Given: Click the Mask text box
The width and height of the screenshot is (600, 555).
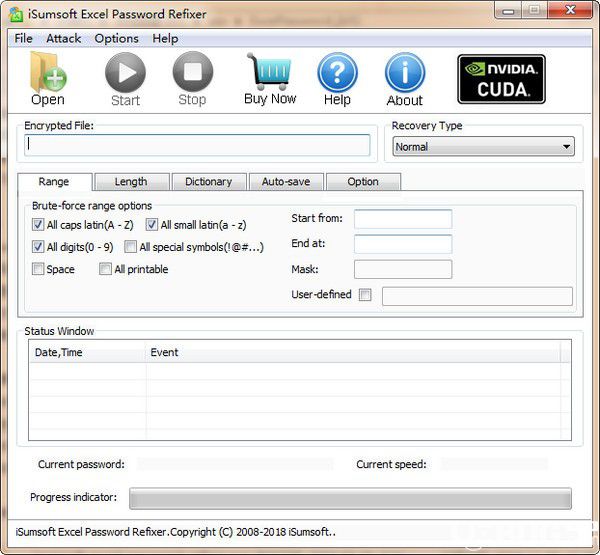Looking at the screenshot, I should [403, 269].
